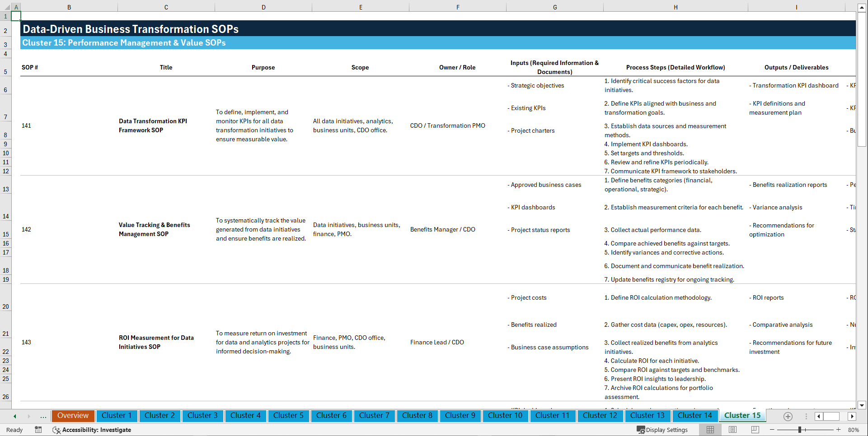Click the sheet navigation ellipsis icon

click(43, 416)
